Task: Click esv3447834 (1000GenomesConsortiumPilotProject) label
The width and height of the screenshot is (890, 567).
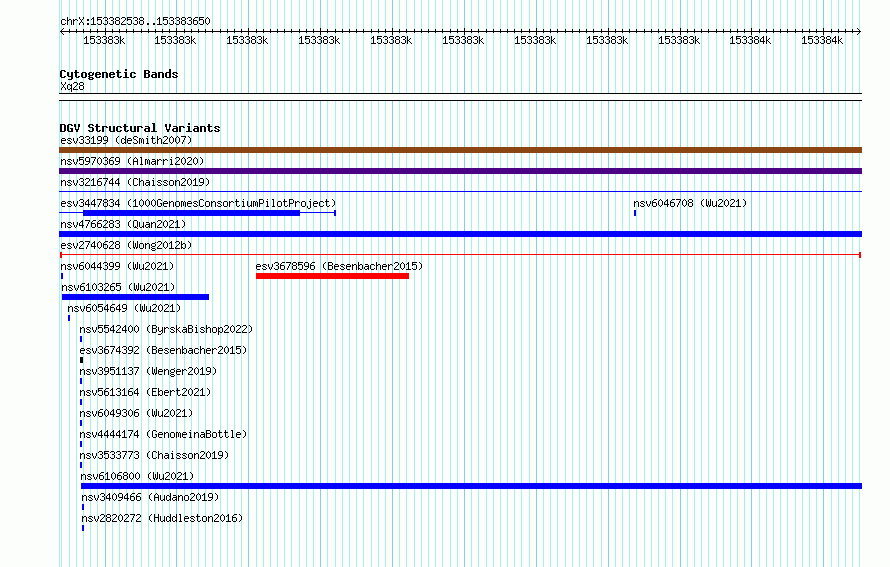Action: coord(198,203)
